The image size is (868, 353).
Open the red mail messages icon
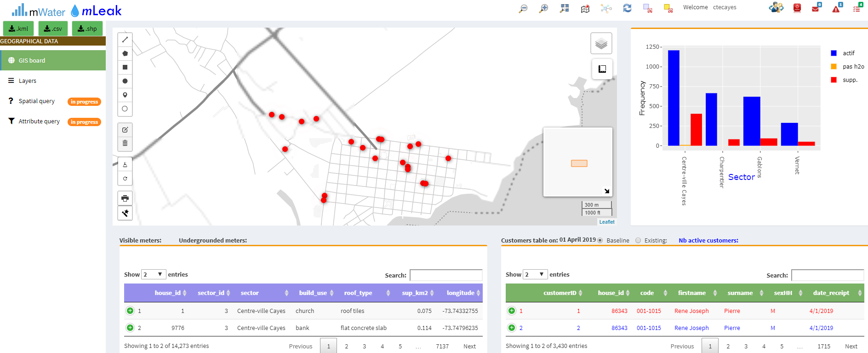pos(816,8)
